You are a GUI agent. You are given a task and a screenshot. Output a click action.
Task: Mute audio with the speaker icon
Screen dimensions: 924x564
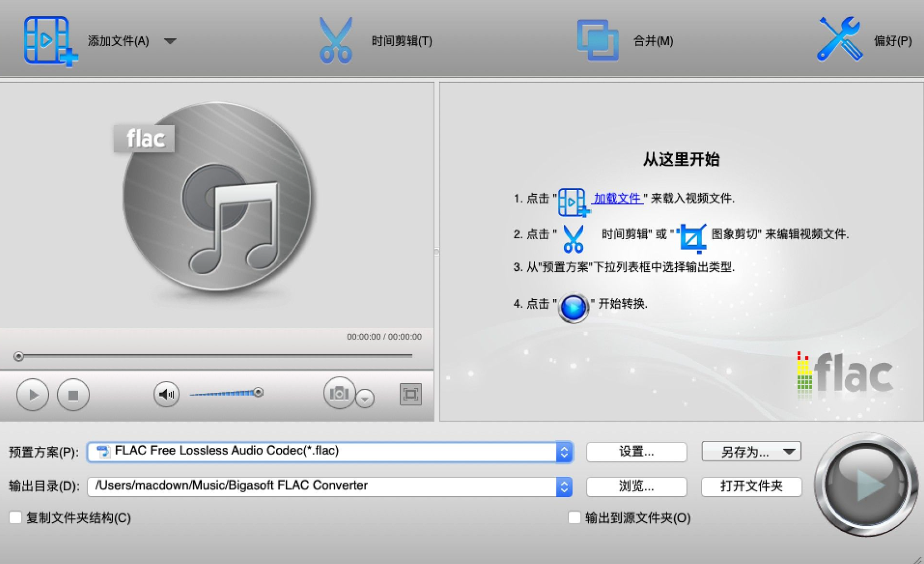(166, 394)
